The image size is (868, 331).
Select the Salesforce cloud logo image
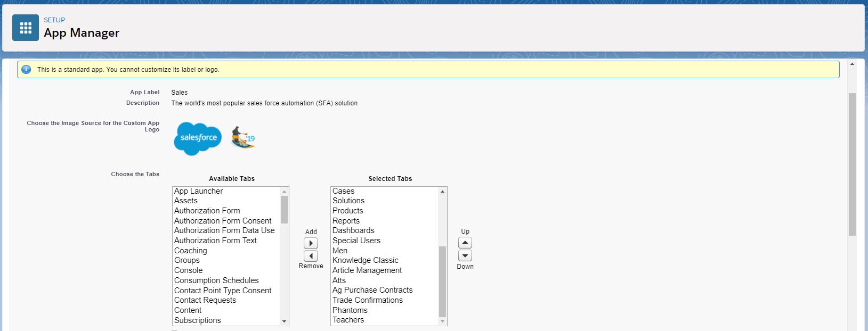coord(198,138)
